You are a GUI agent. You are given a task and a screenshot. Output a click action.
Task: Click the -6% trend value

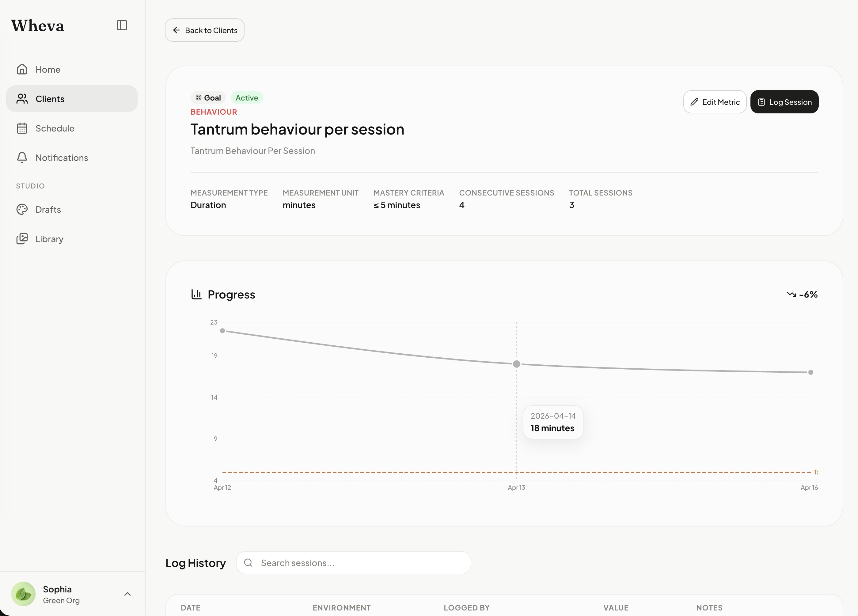[808, 295]
